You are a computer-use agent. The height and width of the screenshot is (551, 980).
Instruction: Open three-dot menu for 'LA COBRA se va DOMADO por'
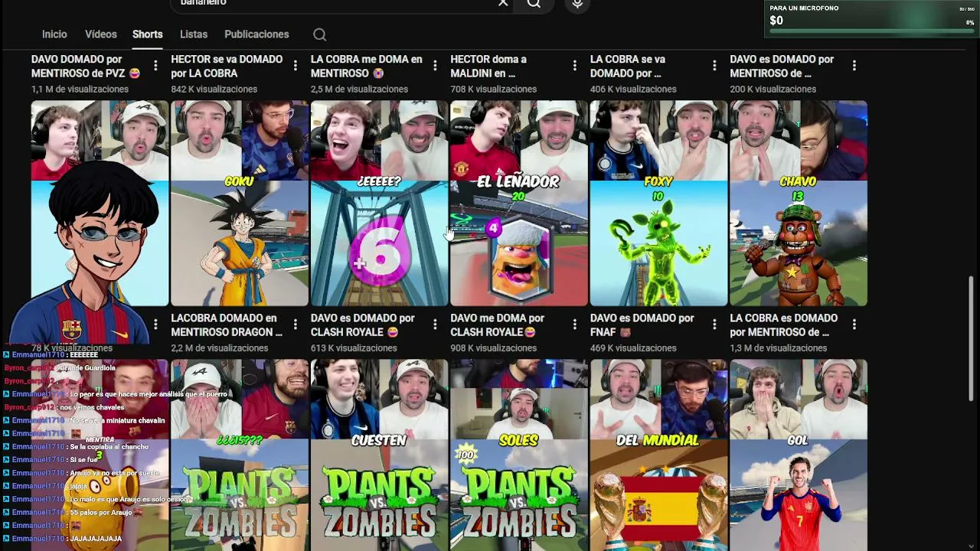pyautogui.click(x=714, y=67)
